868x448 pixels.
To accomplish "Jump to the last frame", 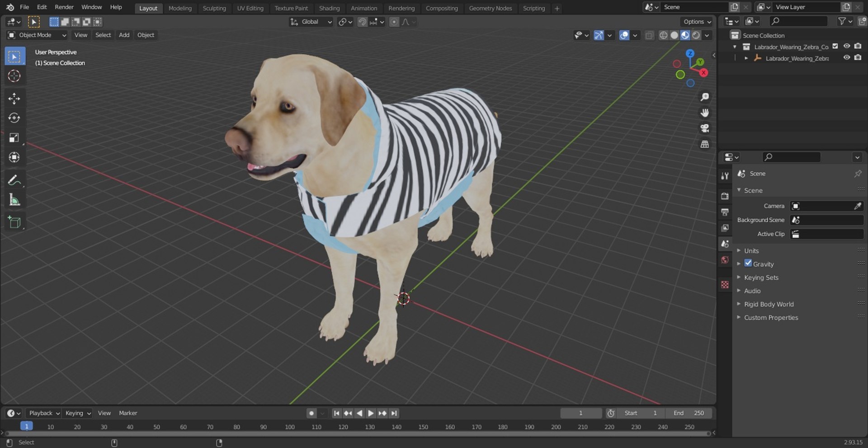I will click(x=394, y=413).
